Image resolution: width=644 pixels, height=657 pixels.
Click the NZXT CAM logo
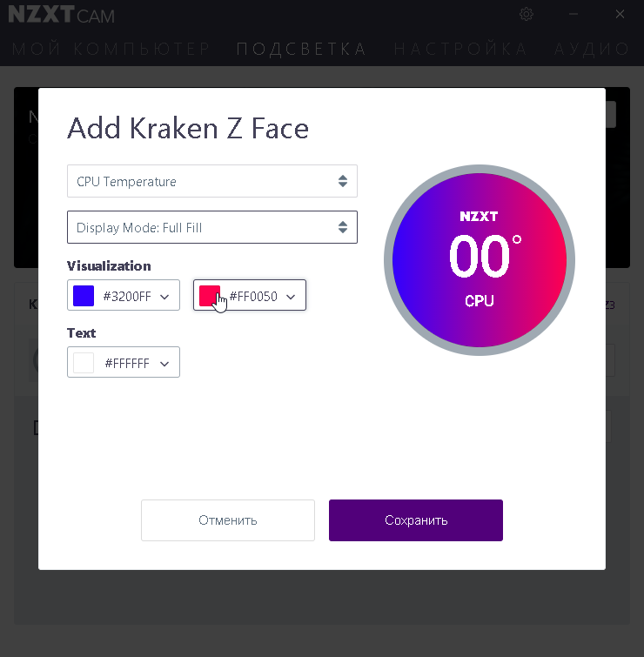[x=61, y=16]
